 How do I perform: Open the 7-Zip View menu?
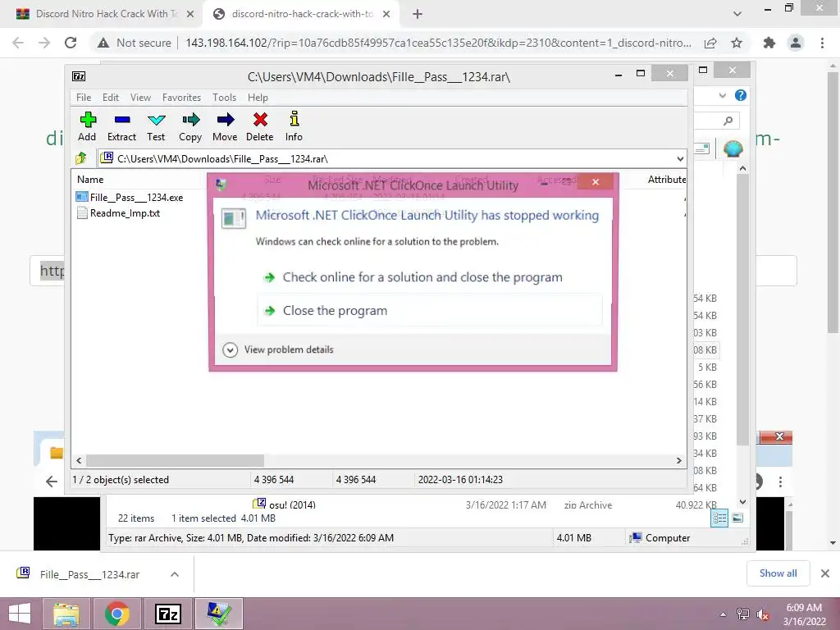click(140, 98)
